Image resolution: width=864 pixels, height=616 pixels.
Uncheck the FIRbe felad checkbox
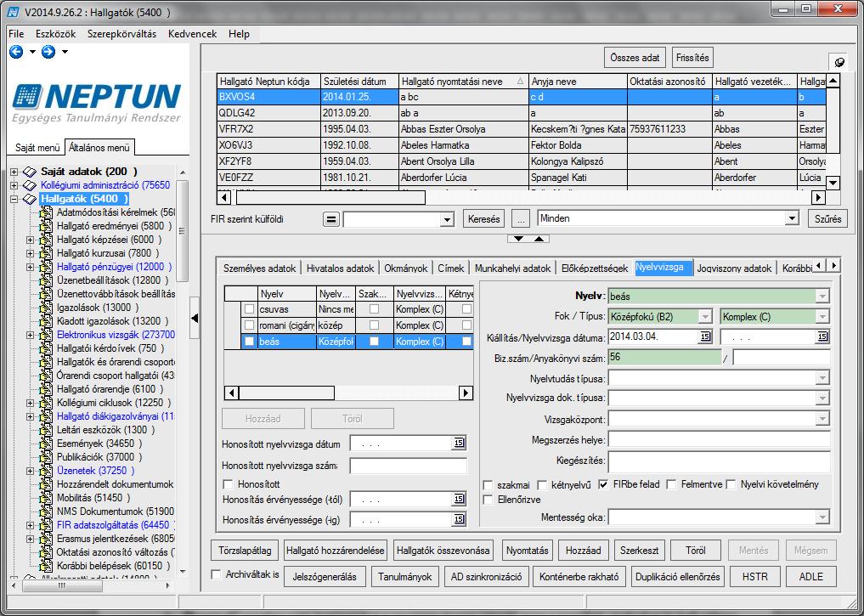(x=603, y=485)
